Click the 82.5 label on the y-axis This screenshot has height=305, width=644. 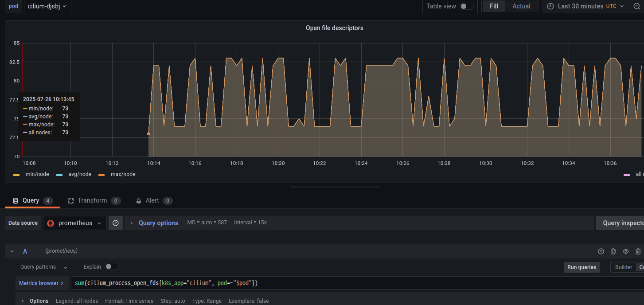pyautogui.click(x=14, y=62)
